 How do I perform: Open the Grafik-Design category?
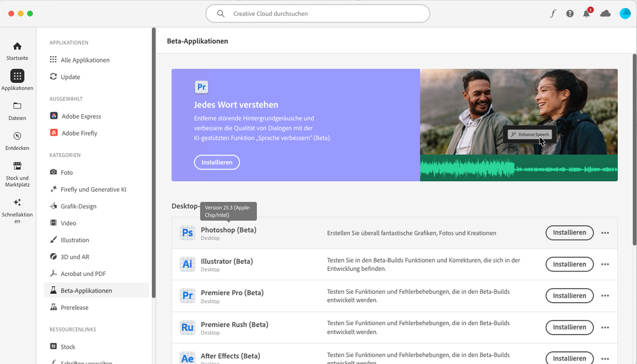click(96, 207)
